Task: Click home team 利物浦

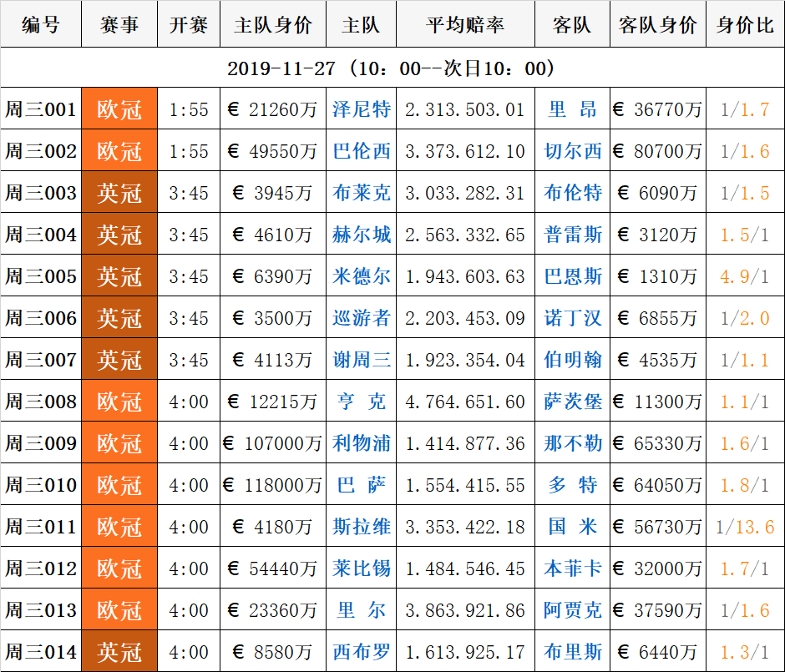Action: pos(361,442)
